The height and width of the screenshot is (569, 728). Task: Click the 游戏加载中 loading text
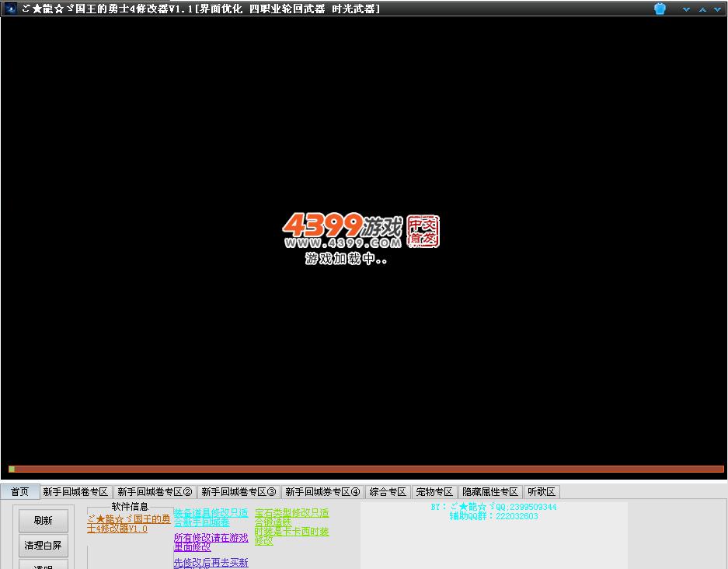(346, 259)
